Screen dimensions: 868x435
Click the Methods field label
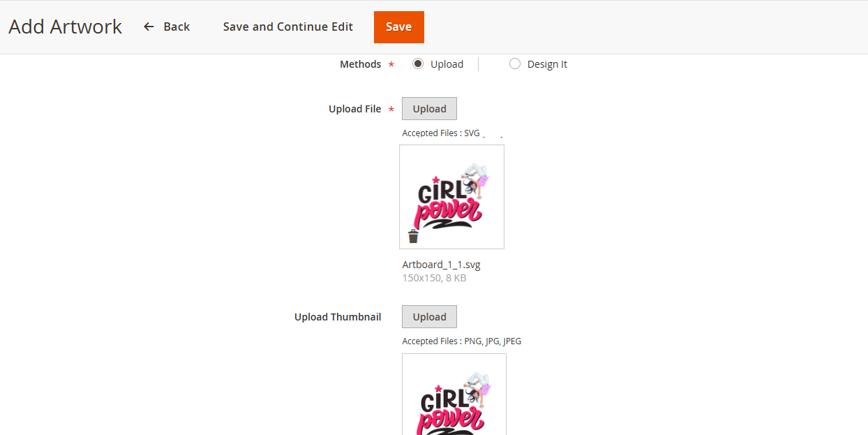360,64
